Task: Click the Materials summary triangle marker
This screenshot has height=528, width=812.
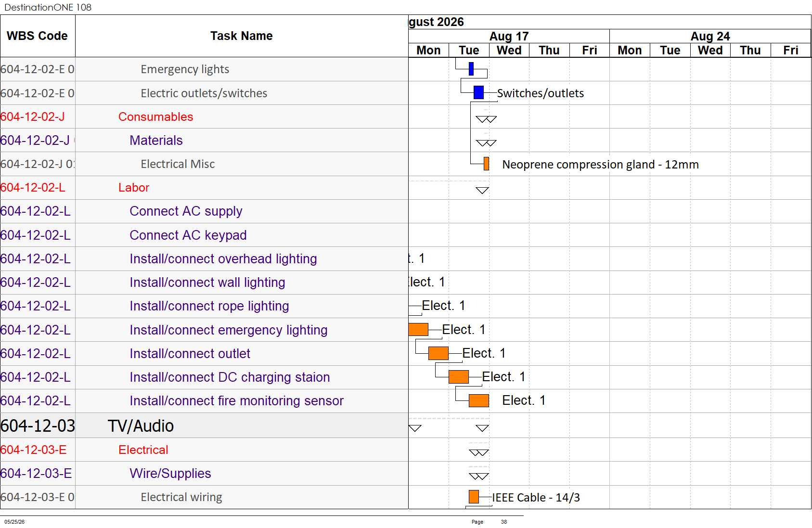Action: [486, 143]
